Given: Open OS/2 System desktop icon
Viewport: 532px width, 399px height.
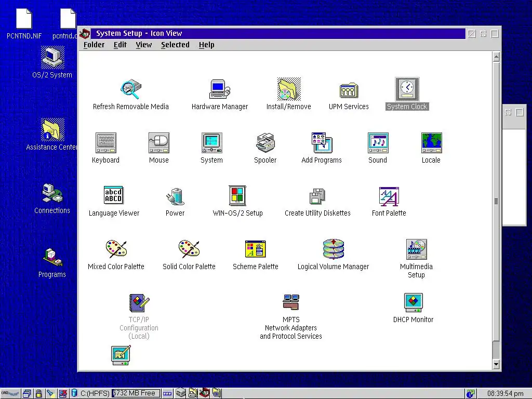Looking at the screenshot, I should [x=52, y=58].
